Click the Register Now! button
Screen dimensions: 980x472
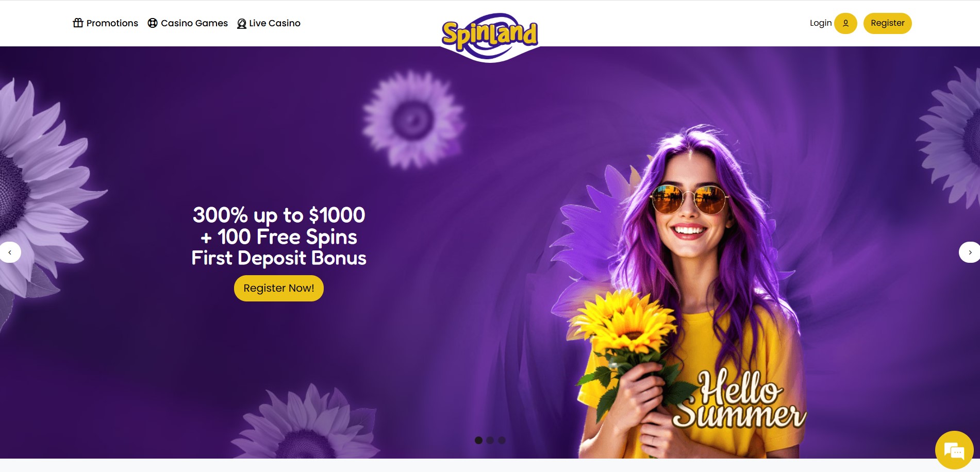coord(279,288)
